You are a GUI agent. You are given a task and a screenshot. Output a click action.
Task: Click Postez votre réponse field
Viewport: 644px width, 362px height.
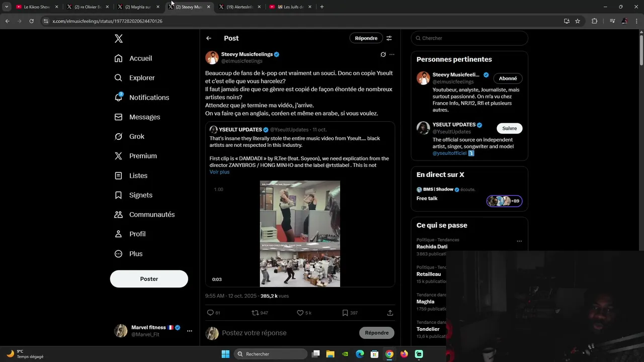click(288, 333)
